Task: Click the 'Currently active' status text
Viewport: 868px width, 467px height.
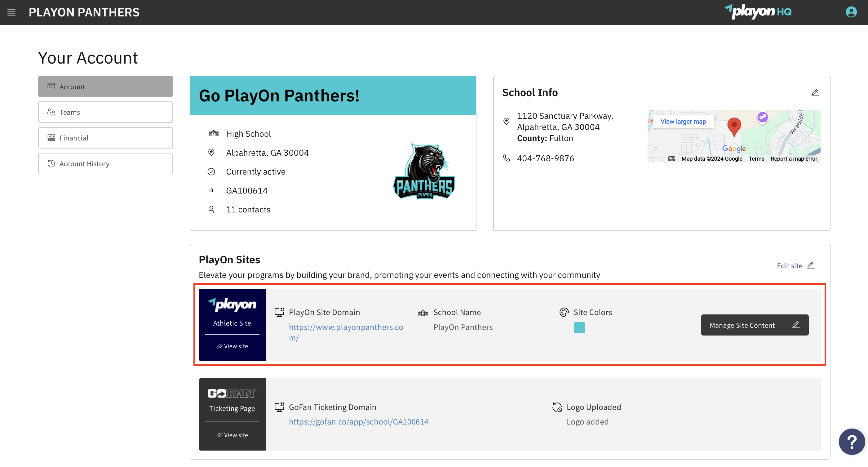Action: (255, 171)
